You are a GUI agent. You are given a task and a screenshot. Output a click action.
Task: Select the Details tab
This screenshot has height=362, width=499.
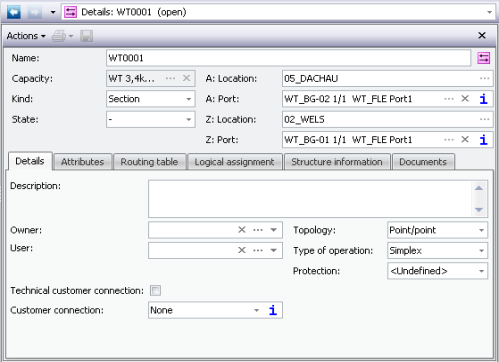30,161
